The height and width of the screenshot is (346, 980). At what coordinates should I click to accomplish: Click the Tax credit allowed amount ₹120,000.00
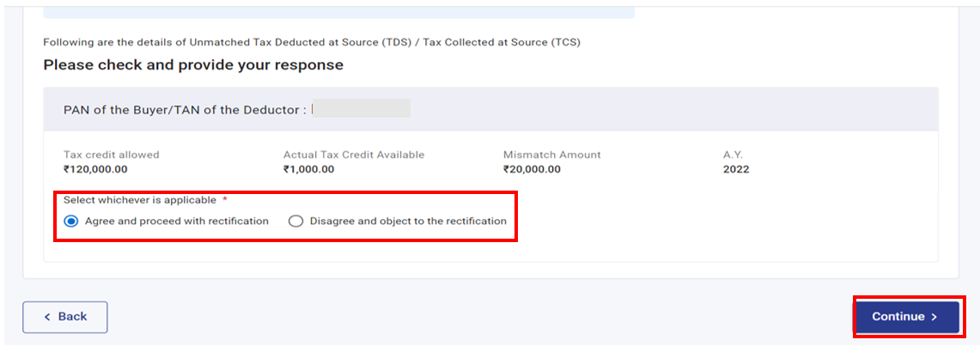click(x=95, y=169)
